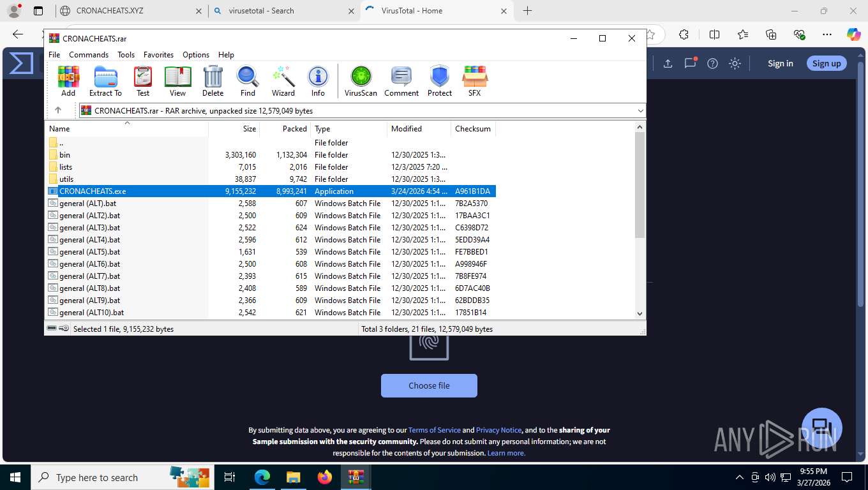The height and width of the screenshot is (490, 868).
Task: Run the Test archive tool
Action: pyautogui.click(x=143, y=81)
